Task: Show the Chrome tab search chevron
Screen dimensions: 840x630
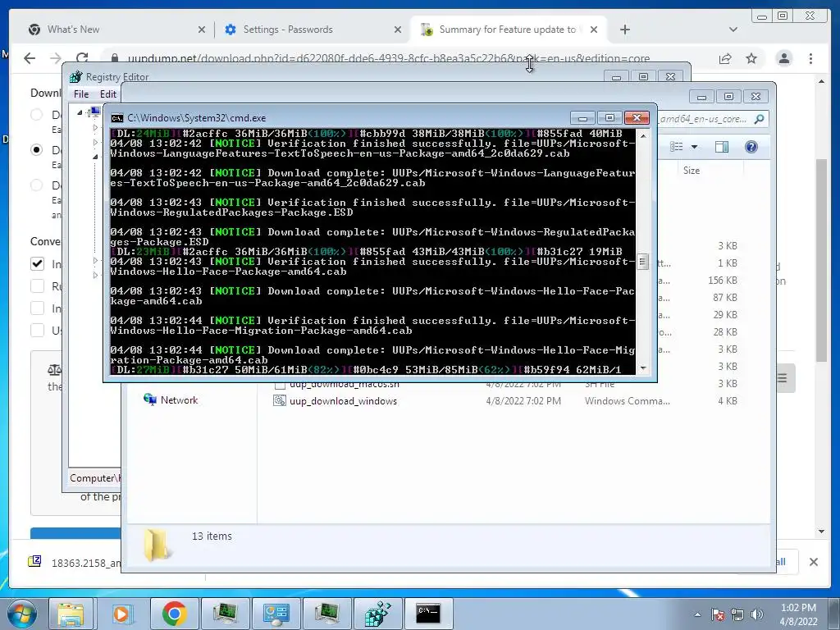Action: [733, 30]
